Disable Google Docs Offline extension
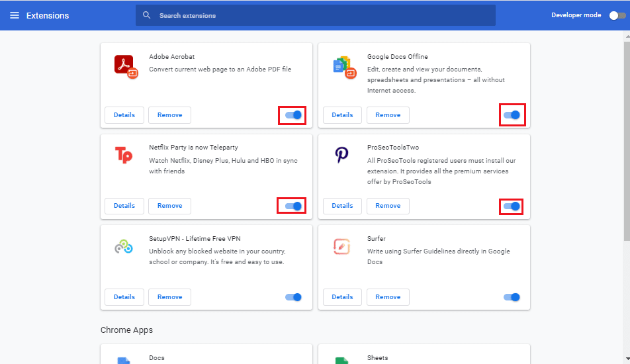The width and height of the screenshot is (630, 364). tap(512, 115)
